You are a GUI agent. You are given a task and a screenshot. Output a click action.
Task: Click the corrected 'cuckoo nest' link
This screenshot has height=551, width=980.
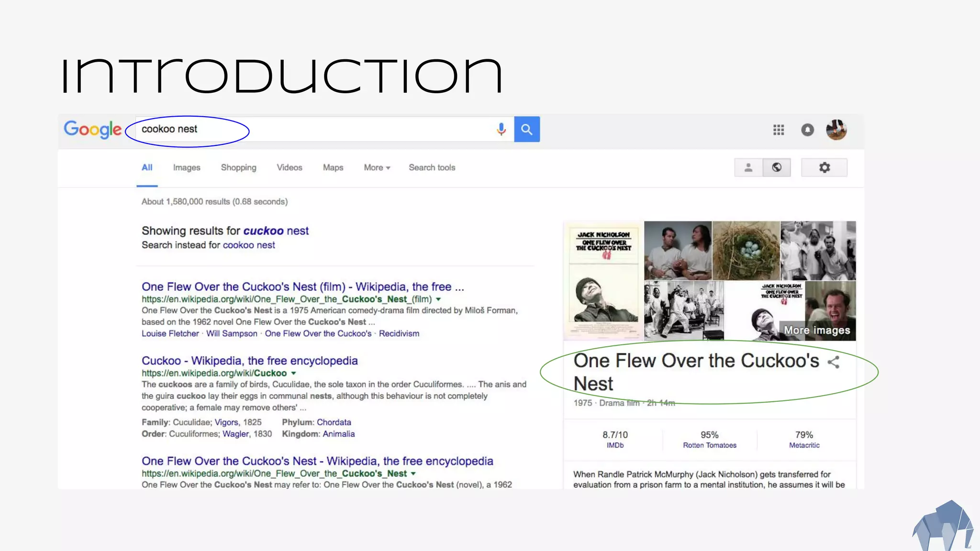276,231
